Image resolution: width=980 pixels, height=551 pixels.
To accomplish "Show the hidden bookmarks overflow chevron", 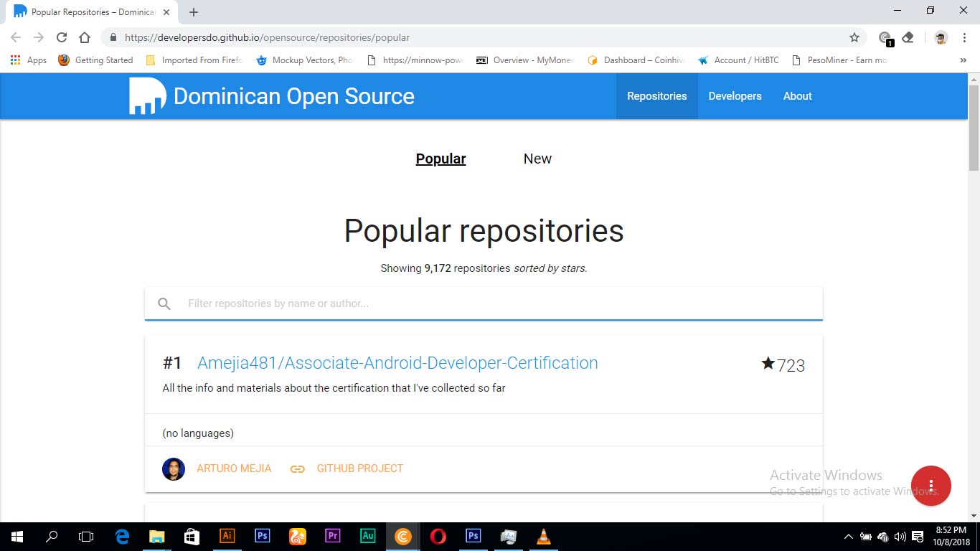I will coord(963,60).
